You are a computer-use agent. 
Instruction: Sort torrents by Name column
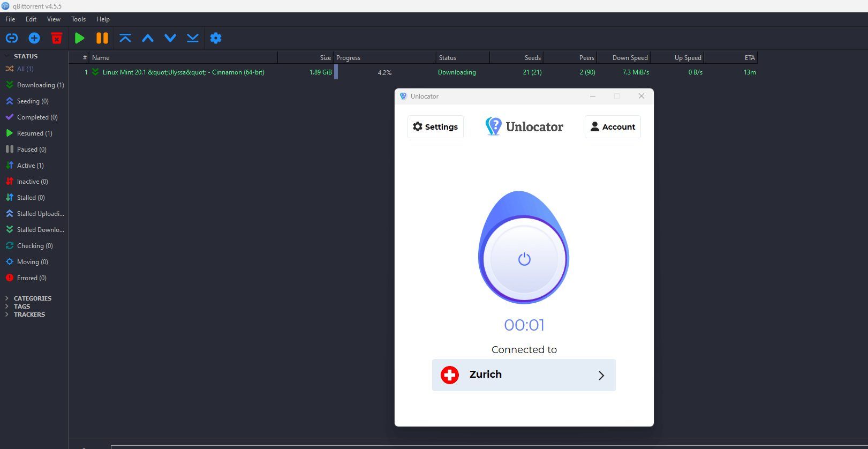point(184,58)
